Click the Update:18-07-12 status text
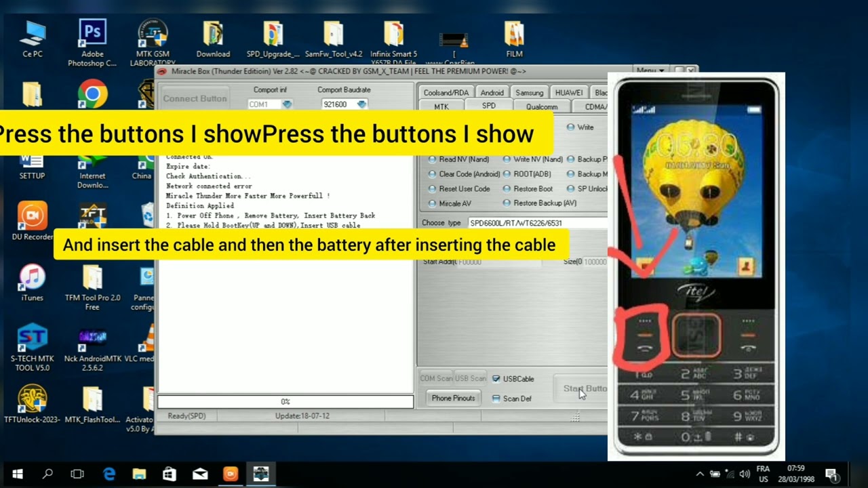868x488 pixels. tap(302, 415)
